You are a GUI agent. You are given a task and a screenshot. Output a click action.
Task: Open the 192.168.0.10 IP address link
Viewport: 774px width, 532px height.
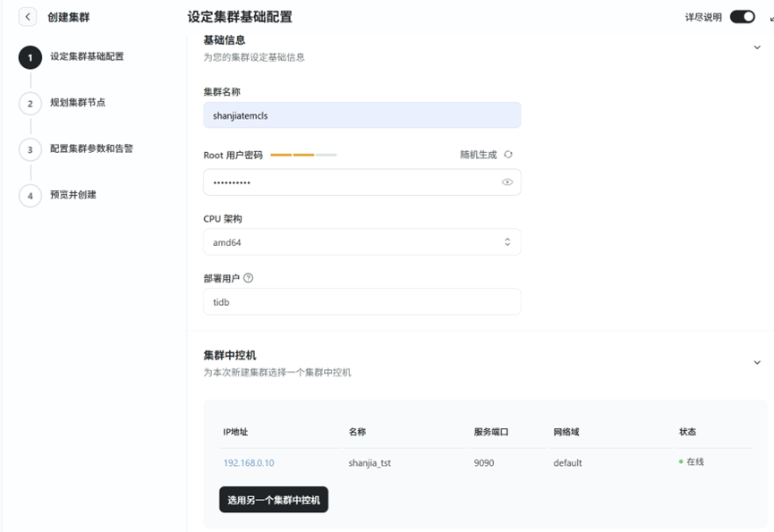[x=249, y=463]
